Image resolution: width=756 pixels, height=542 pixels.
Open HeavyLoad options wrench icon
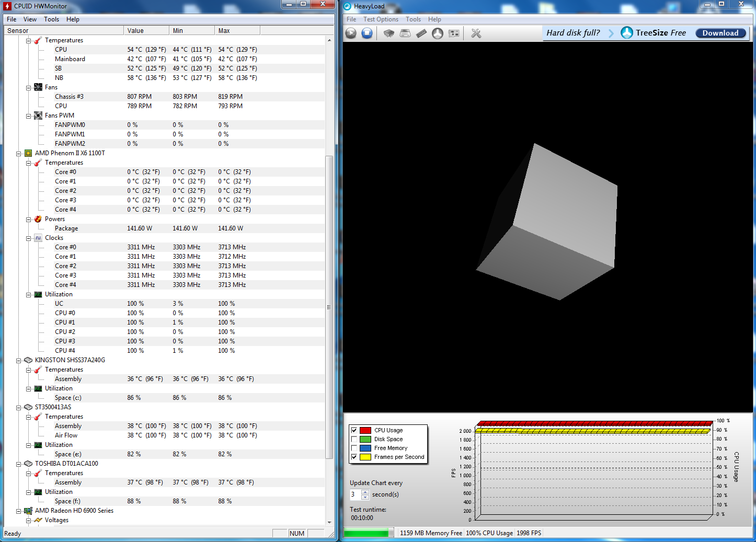pos(476,33)
